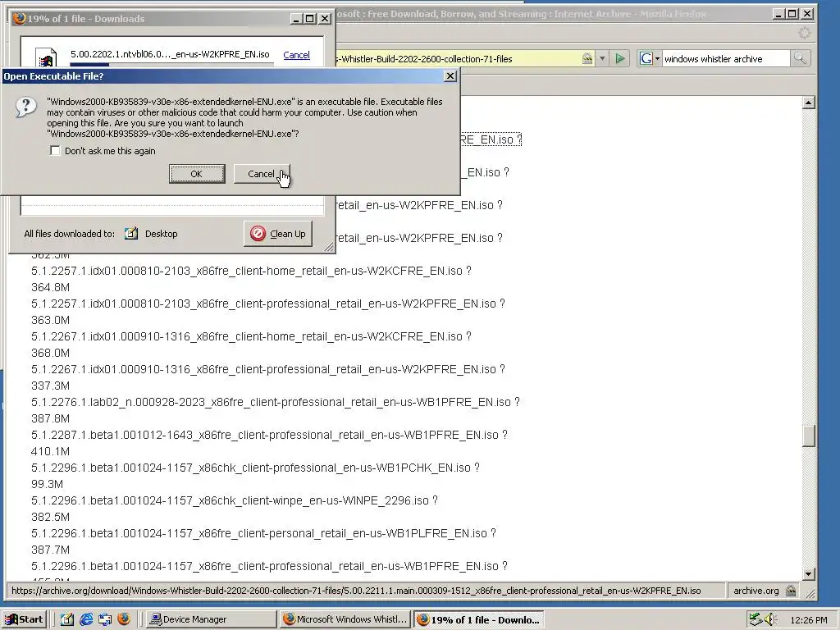This screenshot has height=630, width=840.
Task: Click the network tray icon
Action: (x=756, y=619)
